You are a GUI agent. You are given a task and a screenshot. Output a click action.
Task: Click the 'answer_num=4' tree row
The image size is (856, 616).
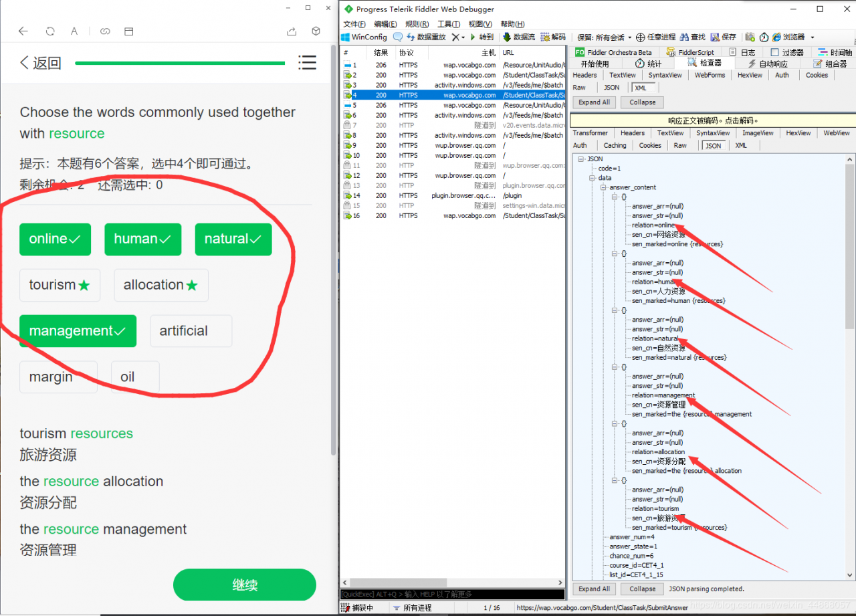[x=631, y=537]
